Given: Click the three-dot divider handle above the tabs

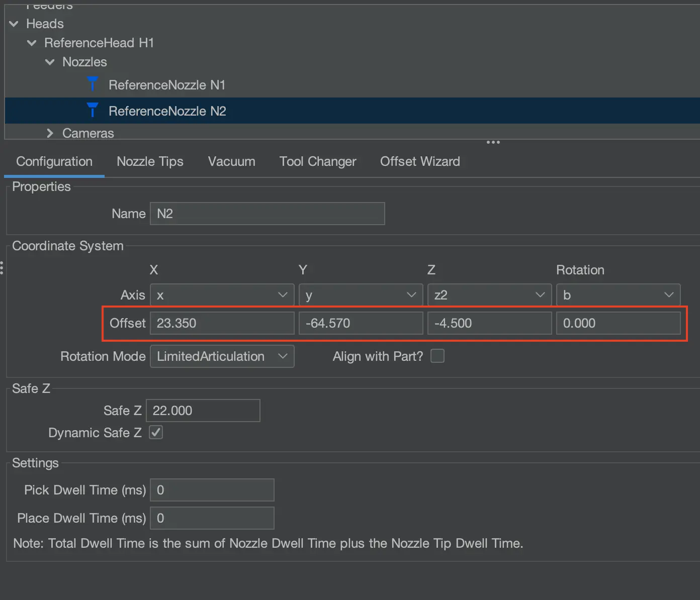Looking at the screenshot, I should (x=493, y=143).
